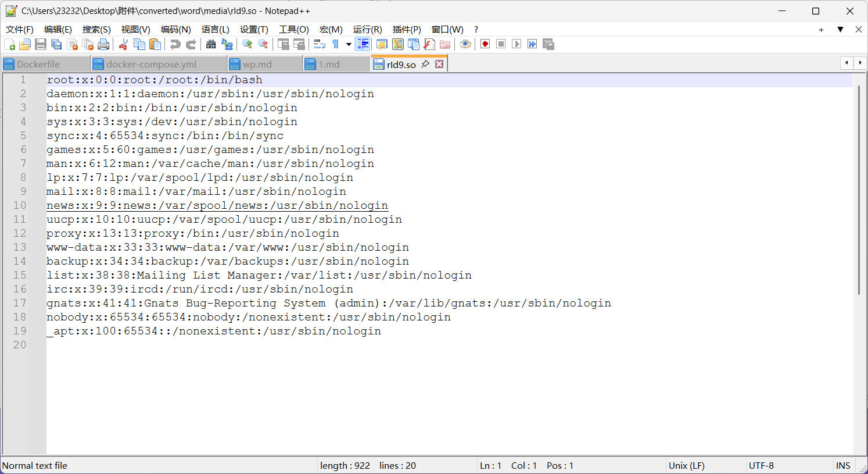Click the Cut scissors icon
The height and width of the screenshot is (474, 868).
[x=123, y=44]
